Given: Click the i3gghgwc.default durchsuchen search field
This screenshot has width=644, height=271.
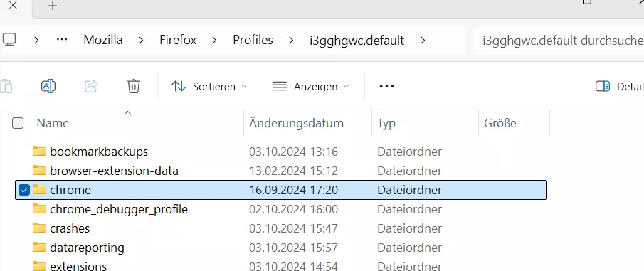Looking at the screenshot, I should pos(558,41).
